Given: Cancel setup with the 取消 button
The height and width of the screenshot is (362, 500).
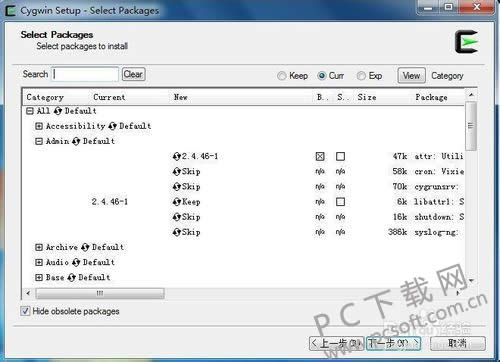Looking at the screenshot, I should 457,343.
